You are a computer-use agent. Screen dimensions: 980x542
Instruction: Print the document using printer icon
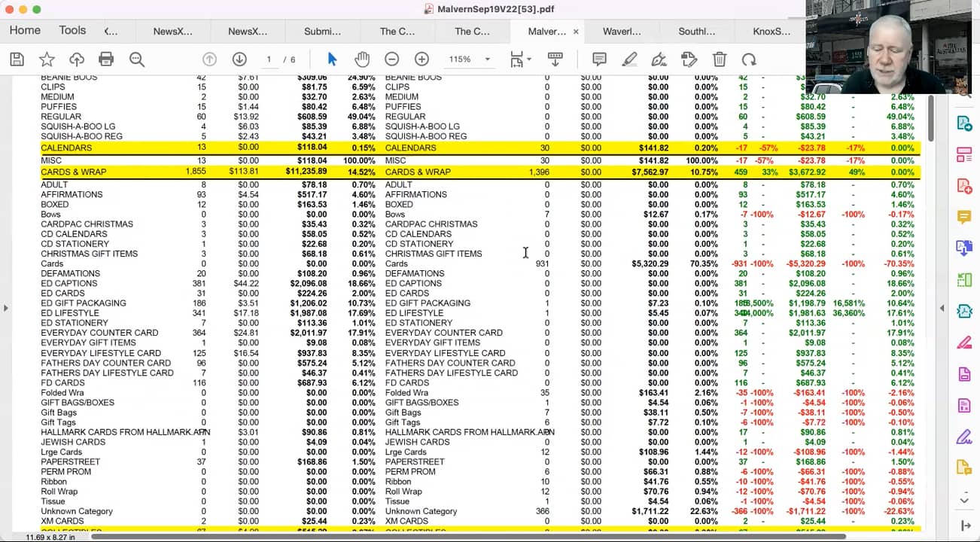pyautogui.click(x=106, y=59)
